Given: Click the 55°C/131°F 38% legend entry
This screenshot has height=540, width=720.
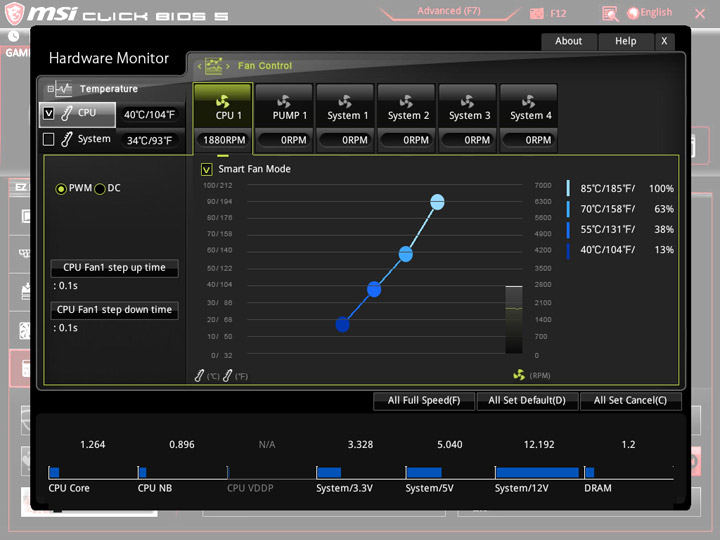Looking at the screenshot, I should [x=621, y=230].
